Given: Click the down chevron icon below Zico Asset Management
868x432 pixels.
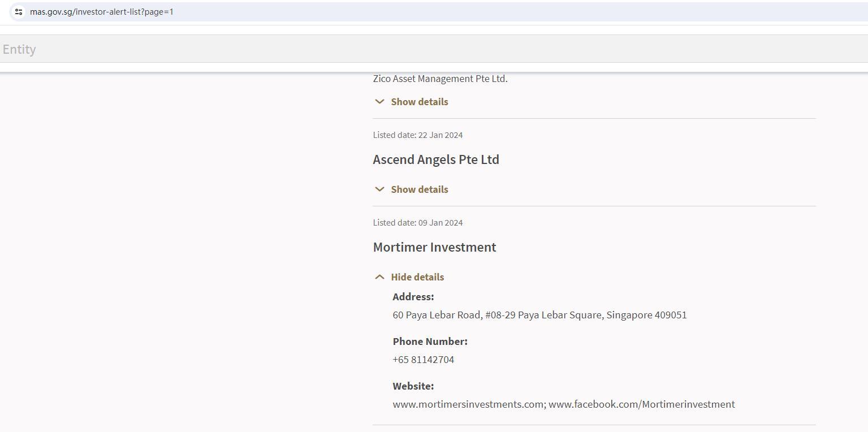Looking at the screenshot, I should tap(379, 102).
